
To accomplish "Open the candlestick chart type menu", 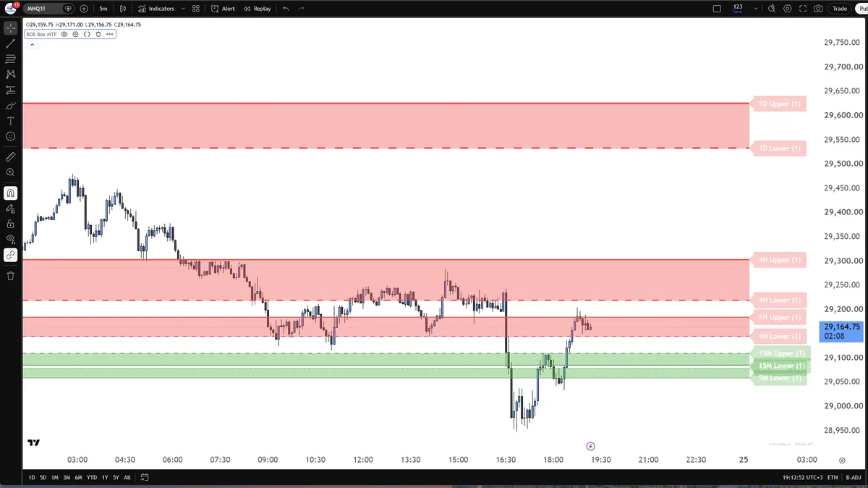I will point(123,9).
